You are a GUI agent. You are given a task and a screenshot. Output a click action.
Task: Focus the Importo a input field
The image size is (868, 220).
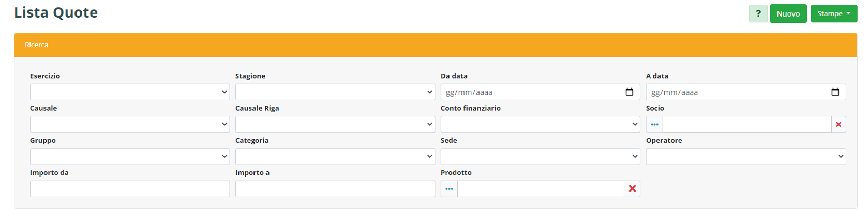pos(335,189)
